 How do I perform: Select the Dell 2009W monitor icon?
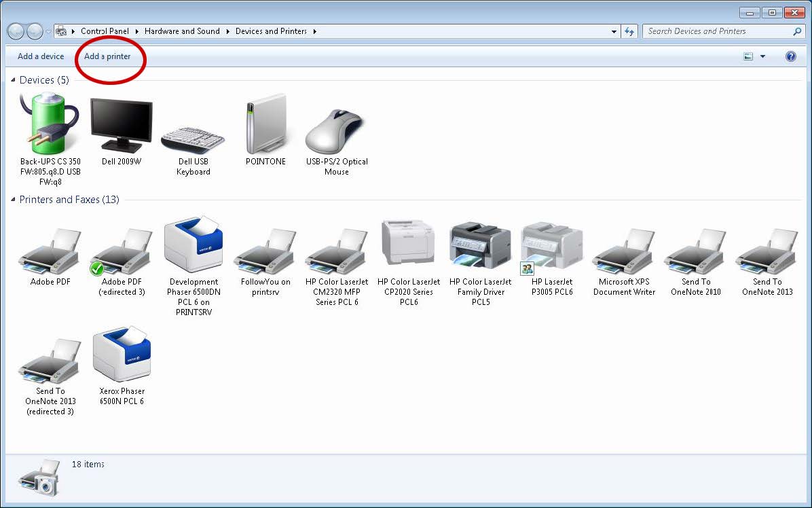pyautogui.click(x=121, y=122)
